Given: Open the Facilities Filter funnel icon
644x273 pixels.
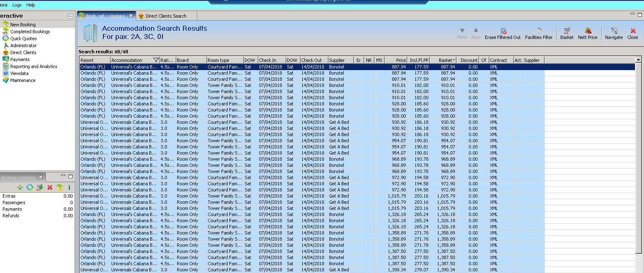Looking at the screenshot, I should [539, 31].
